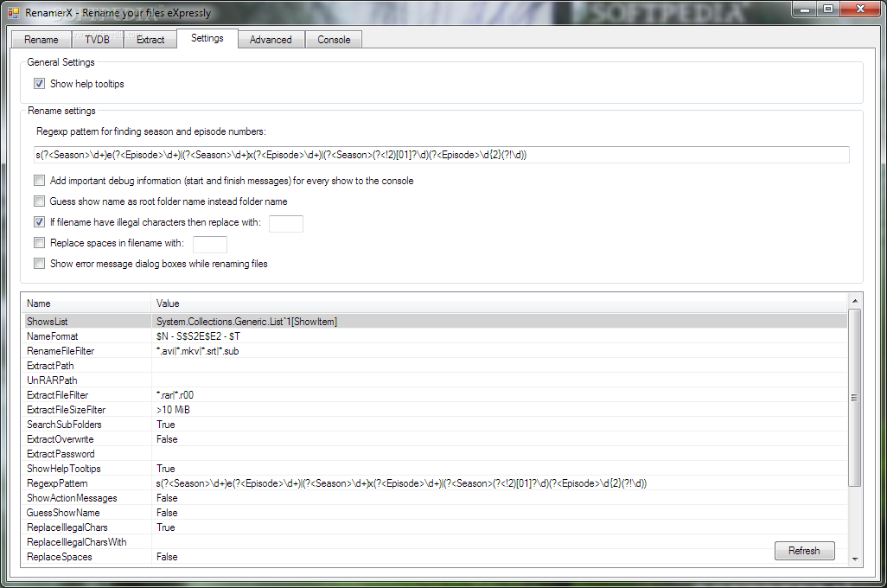Click the '$N - S$S2E$E2 - $T' value
The width and height of the screenshot is (887, 588).
click(198, 336)
